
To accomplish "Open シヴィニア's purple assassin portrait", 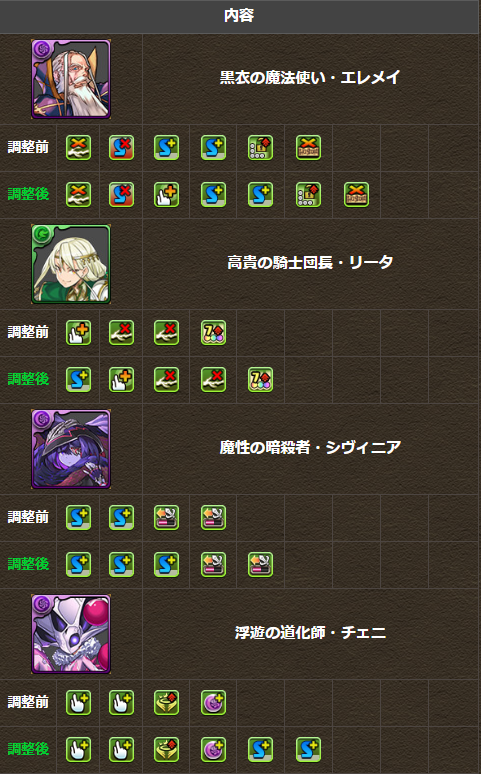I will [71, 449].
